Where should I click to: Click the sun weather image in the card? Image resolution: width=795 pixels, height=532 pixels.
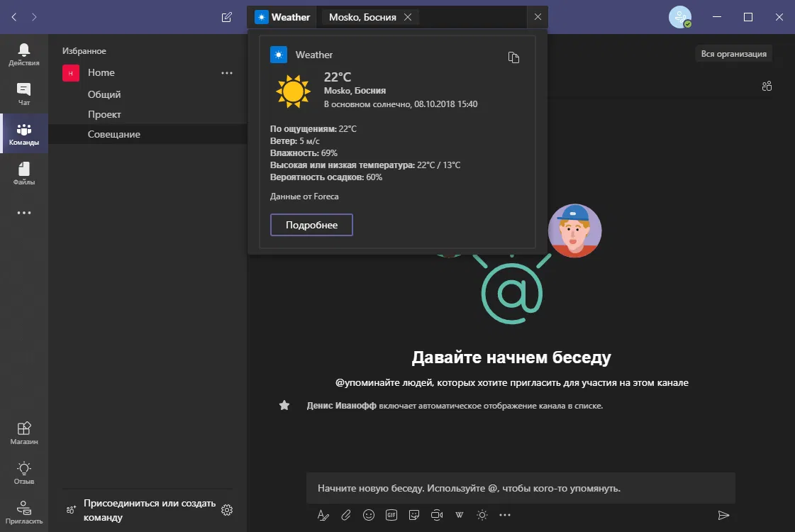pyautogui.click(x=293, y=92)
